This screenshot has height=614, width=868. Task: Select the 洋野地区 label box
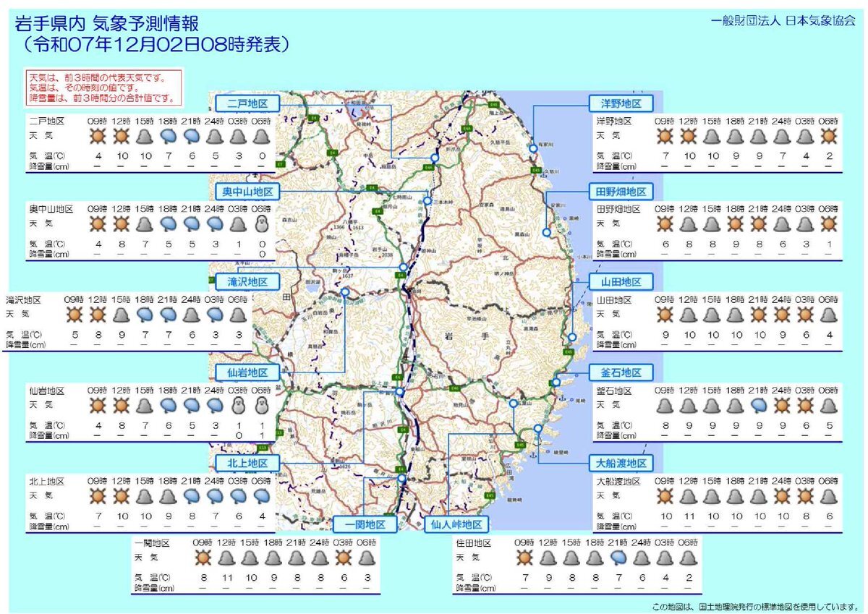point(621,102)
